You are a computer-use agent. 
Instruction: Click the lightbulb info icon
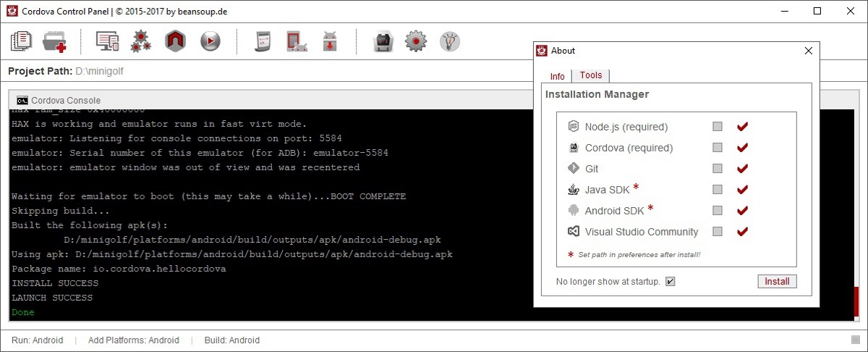coord(450,41)
